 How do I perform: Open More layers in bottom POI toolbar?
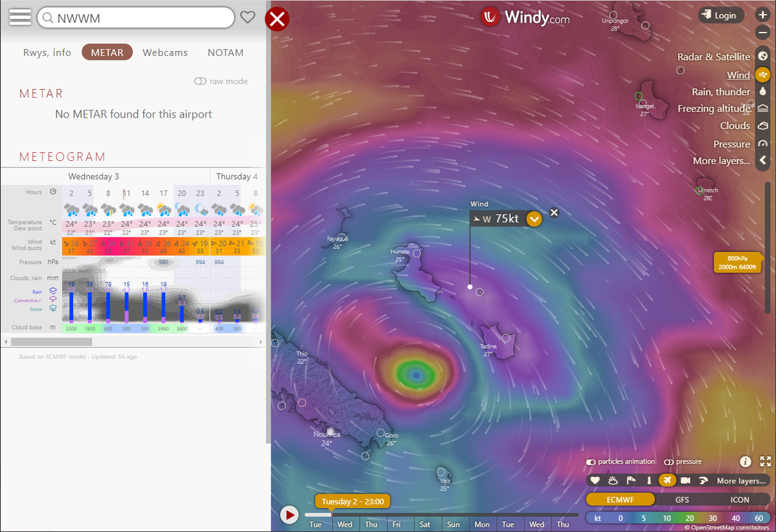(x=741, y=481)
